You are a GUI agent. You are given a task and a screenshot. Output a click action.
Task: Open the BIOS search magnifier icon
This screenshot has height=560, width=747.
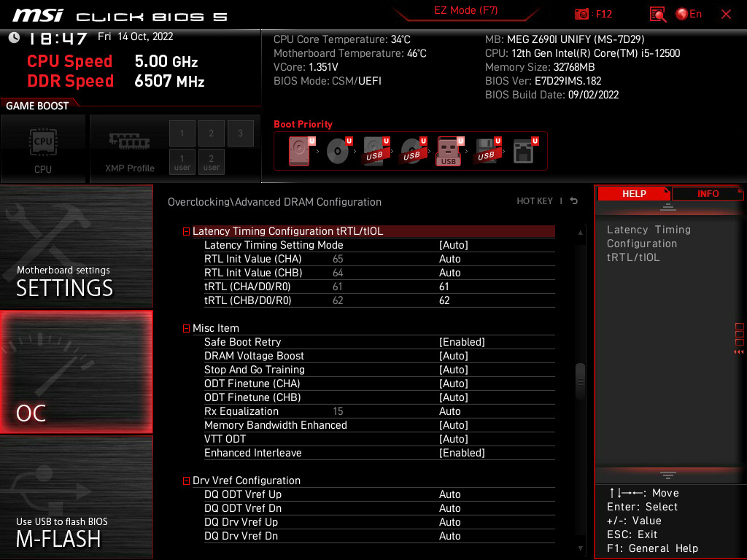tap(658, 15)
